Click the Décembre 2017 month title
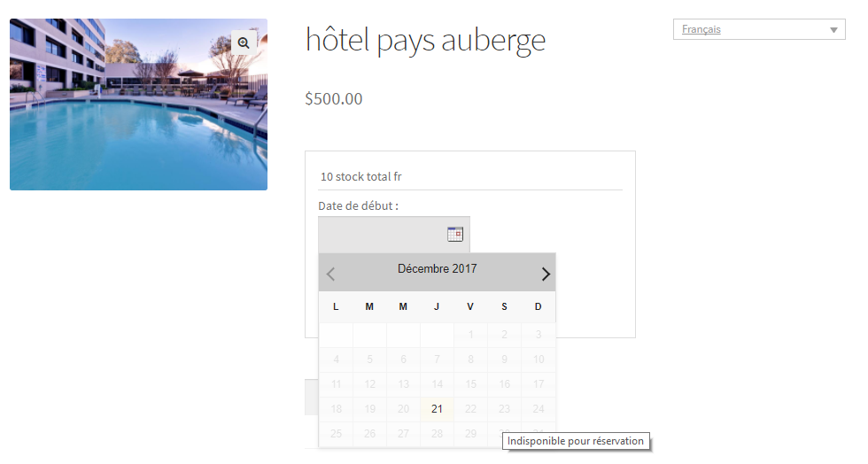The image size is (868, 464). click(x=437, y=269)
